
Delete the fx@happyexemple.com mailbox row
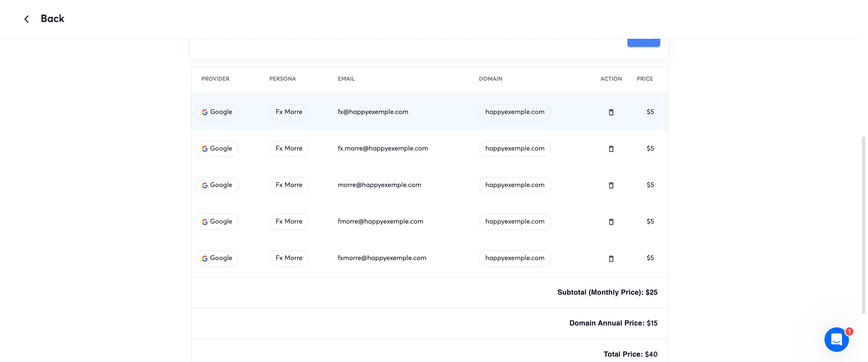pyautogui.click(x=611, y=112)
